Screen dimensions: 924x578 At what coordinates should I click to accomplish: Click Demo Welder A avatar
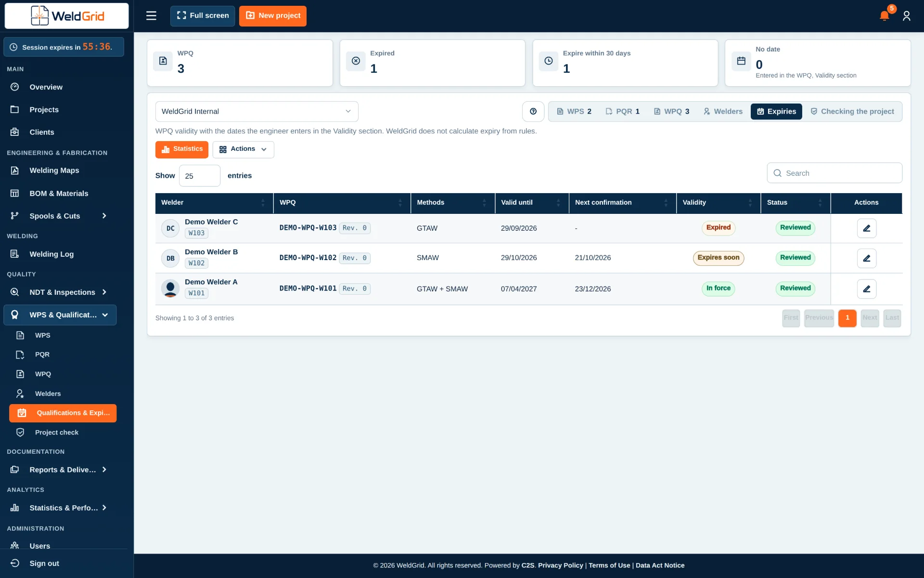click(170, 289)
